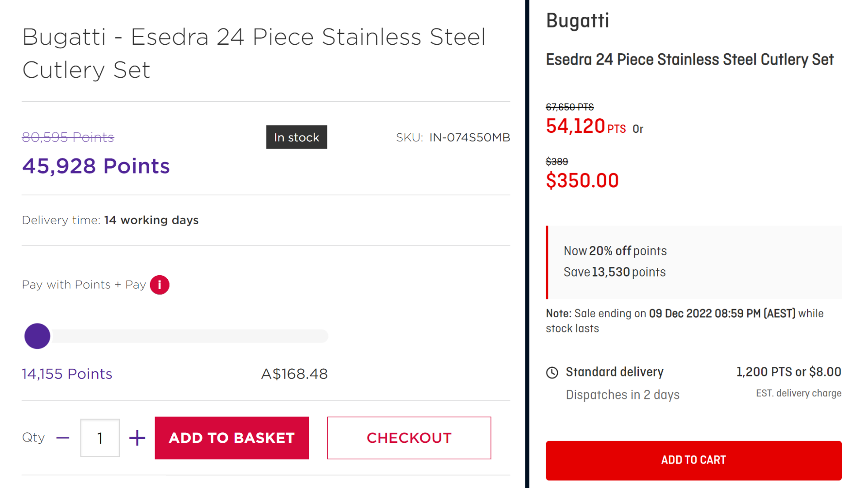
Task: Click the minus quantity icon
Action: [63, 438]
